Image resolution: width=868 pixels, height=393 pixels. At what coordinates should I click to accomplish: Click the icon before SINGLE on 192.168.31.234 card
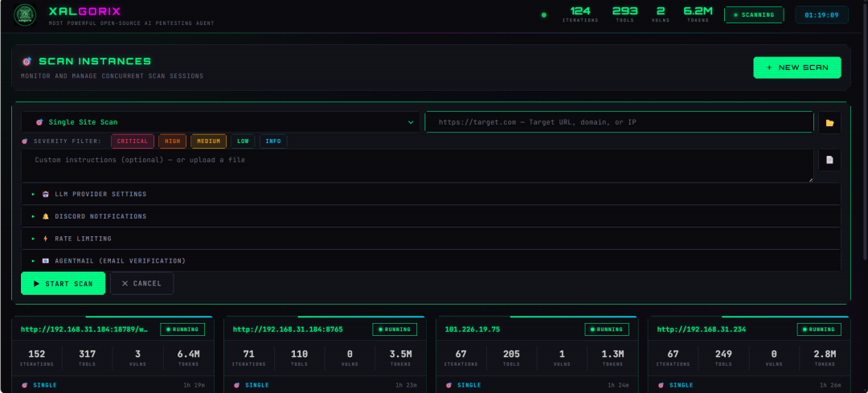point(661,385)
